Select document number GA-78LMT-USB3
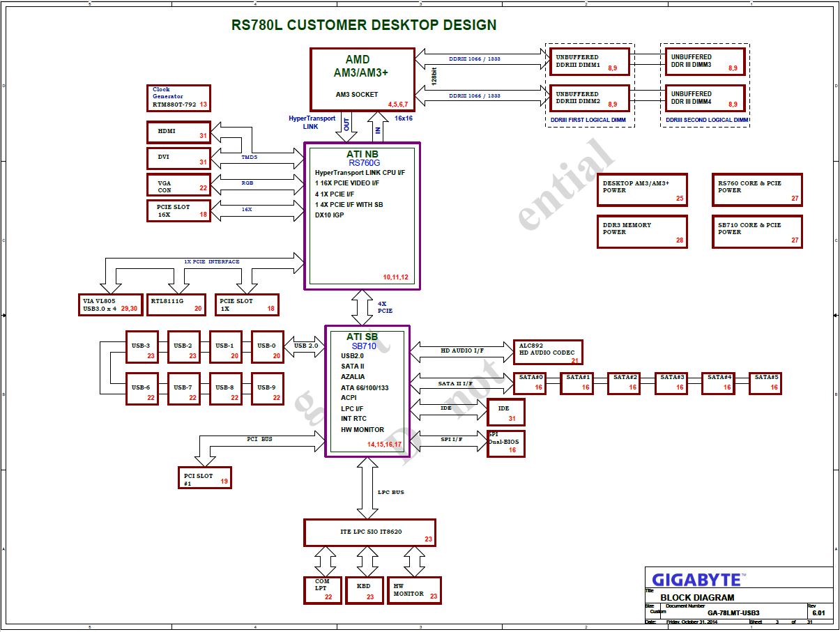840x632 pixels. tap(733, 613)
